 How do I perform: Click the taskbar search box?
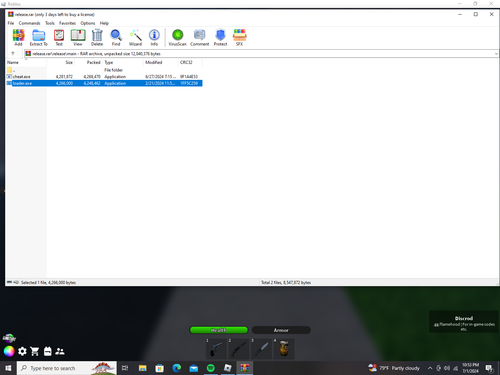coord(67,368)
